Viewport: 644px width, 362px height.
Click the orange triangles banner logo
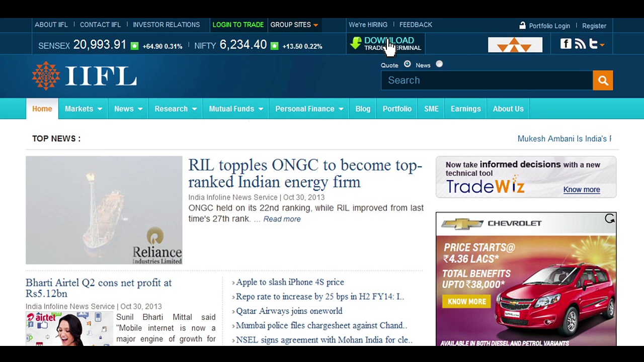pos(515,45)
